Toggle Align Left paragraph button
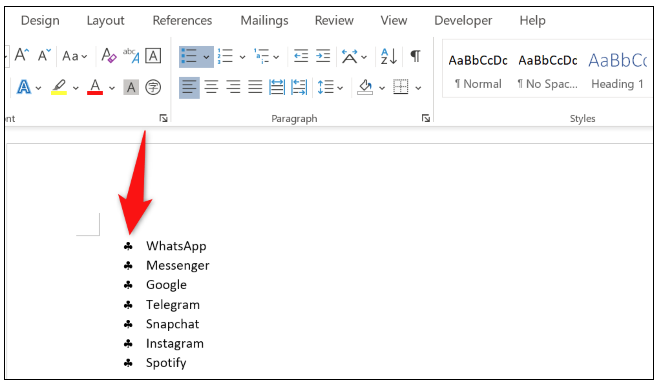 pos(189,87)
